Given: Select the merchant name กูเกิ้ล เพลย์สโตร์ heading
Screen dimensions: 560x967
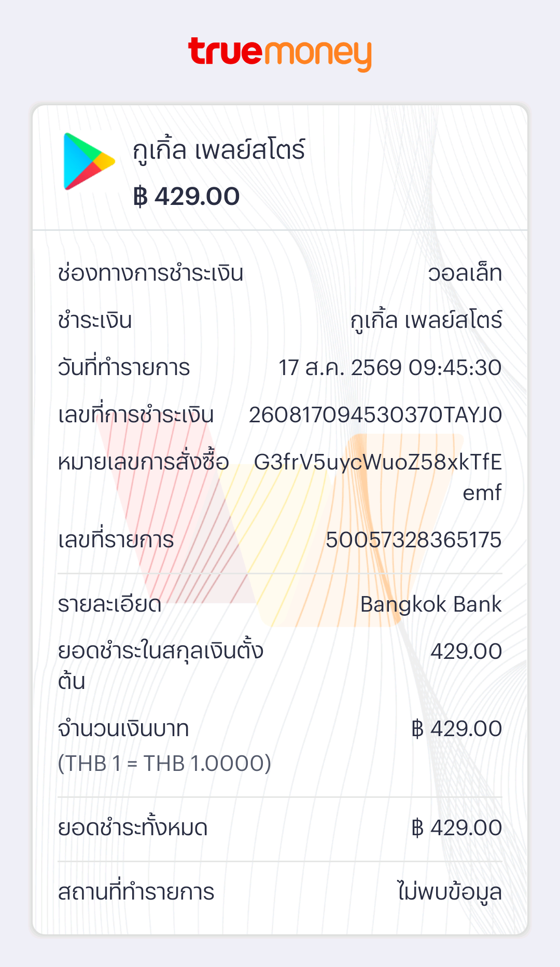Looking at the screenshot, I should (x=219, y=150).
